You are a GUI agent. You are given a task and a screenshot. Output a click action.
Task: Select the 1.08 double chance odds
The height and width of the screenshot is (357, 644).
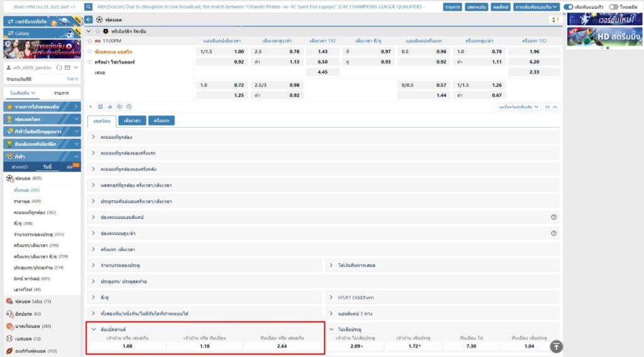[128, 346]
